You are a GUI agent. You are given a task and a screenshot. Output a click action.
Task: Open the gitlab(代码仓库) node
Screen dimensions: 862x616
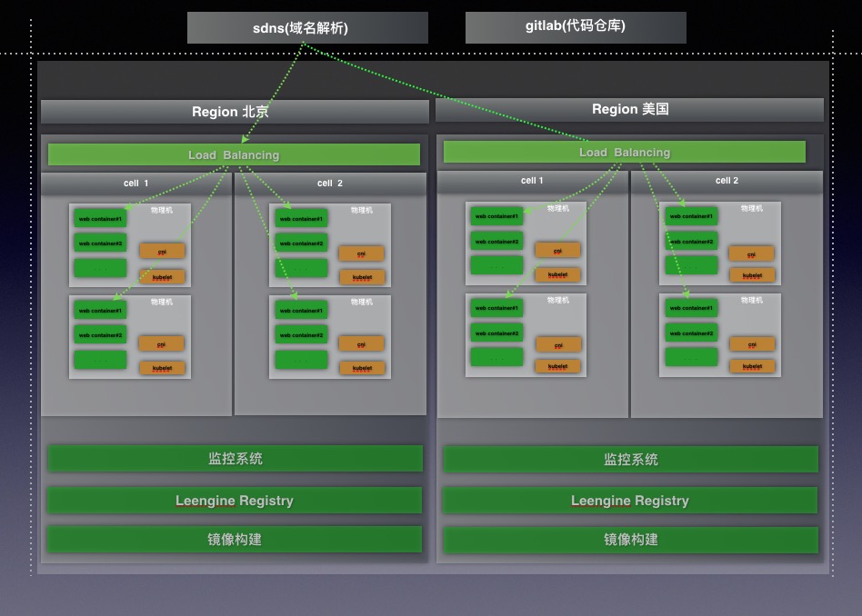(x=576, y=26)
